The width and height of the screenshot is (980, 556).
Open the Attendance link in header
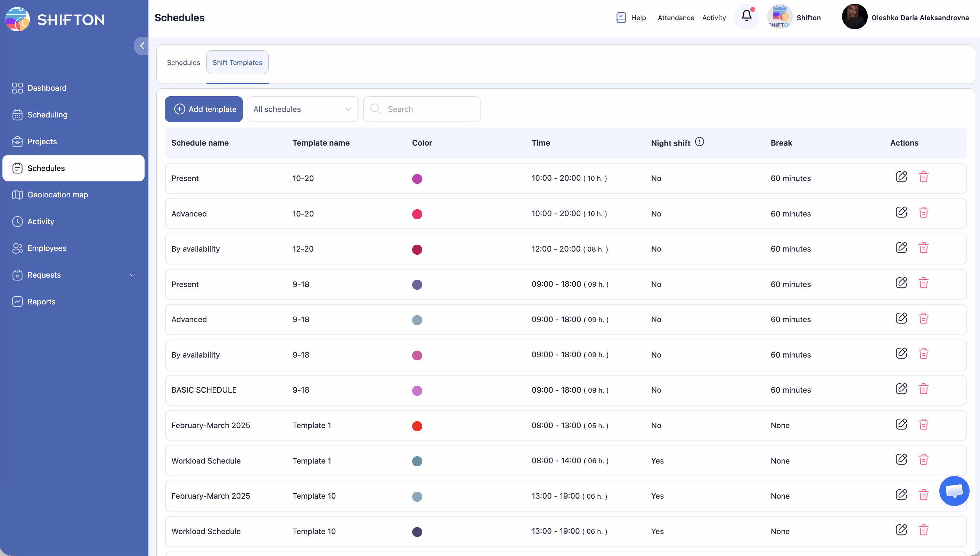(675, 18)
